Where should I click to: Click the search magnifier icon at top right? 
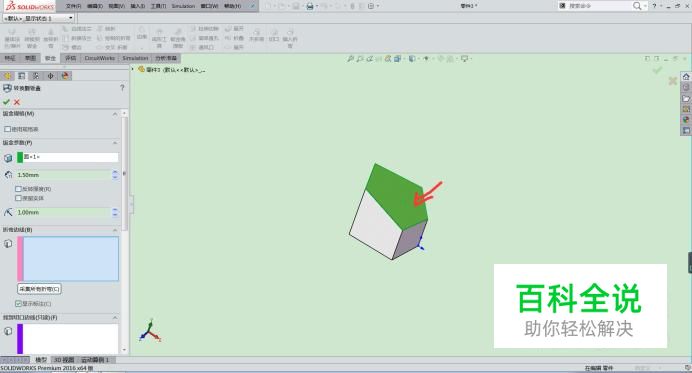636,6
